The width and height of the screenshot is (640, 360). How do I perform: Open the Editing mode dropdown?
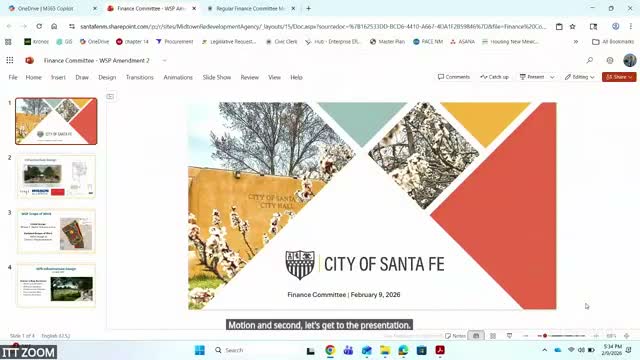tap(580, 77)
